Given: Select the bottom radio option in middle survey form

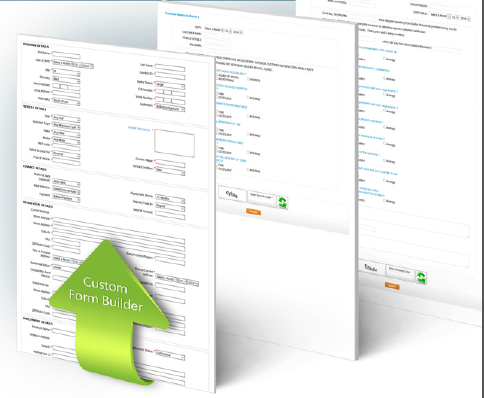Looking at the screenshot, I should (248, 170).
